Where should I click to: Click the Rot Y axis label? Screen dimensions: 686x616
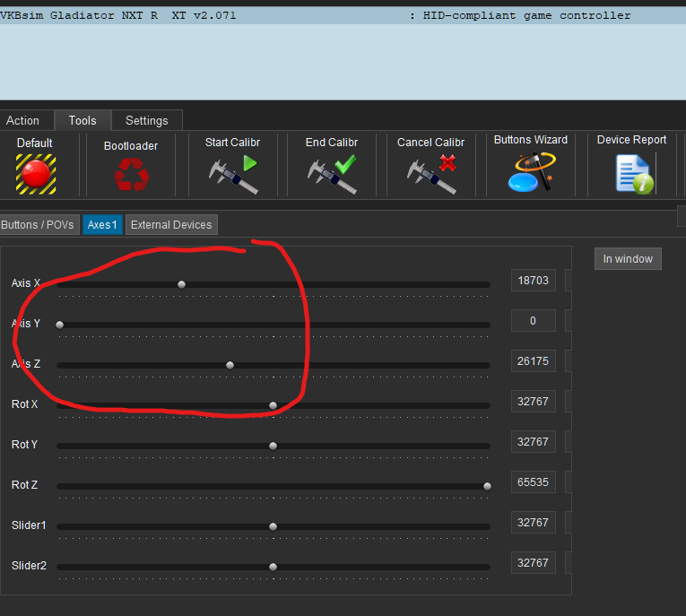24,445
